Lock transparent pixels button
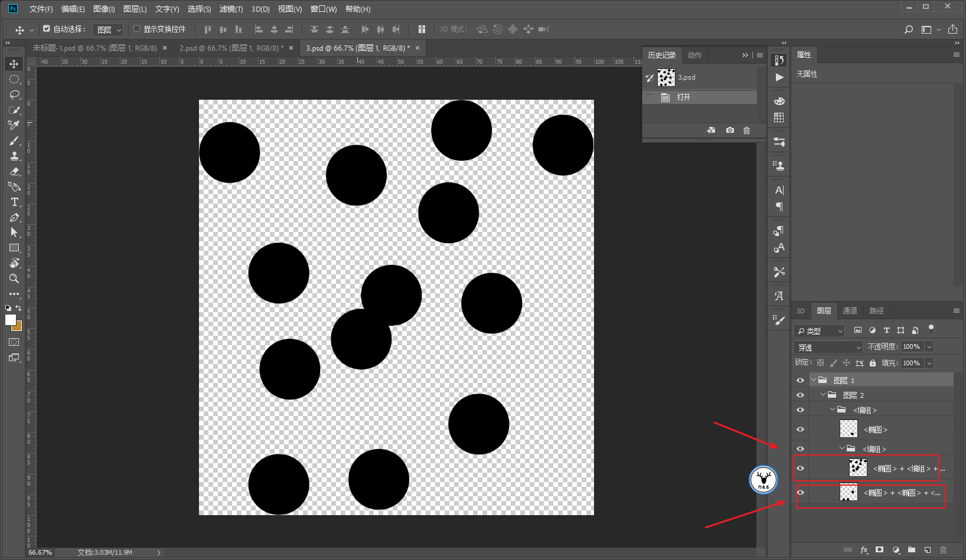The image size is (966, 560). pos(820,363)
